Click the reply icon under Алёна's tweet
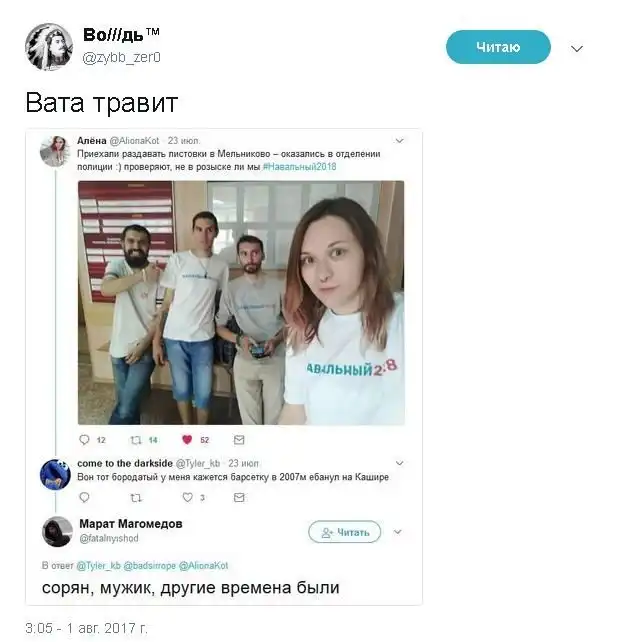 point(84,440)
